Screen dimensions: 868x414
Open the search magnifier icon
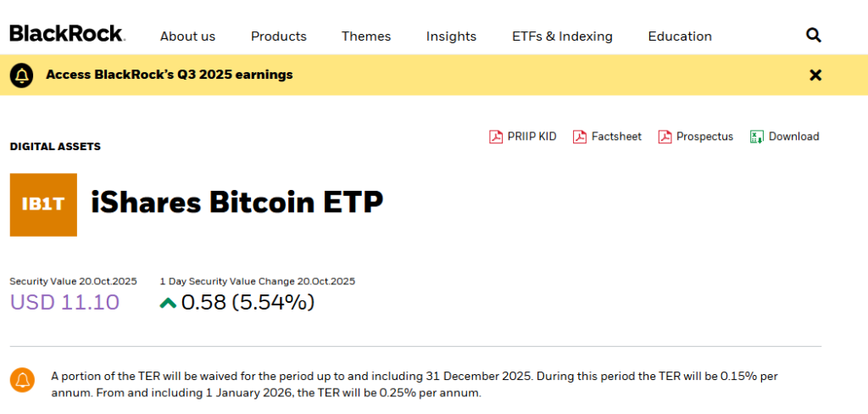click(813, 36)
